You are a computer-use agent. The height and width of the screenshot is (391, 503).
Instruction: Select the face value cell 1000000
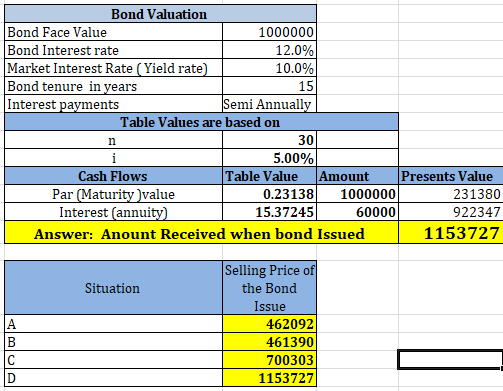pyautogui.click(x=269, y=32)
